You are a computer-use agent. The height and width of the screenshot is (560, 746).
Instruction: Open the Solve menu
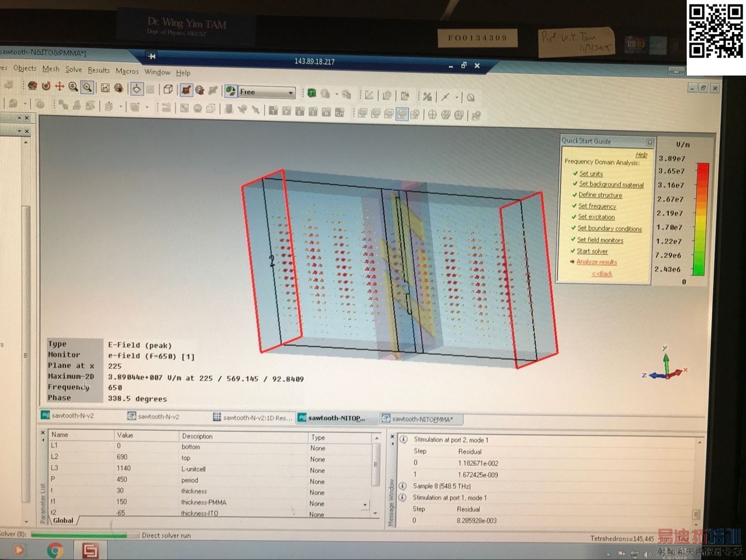pos(74,69)
